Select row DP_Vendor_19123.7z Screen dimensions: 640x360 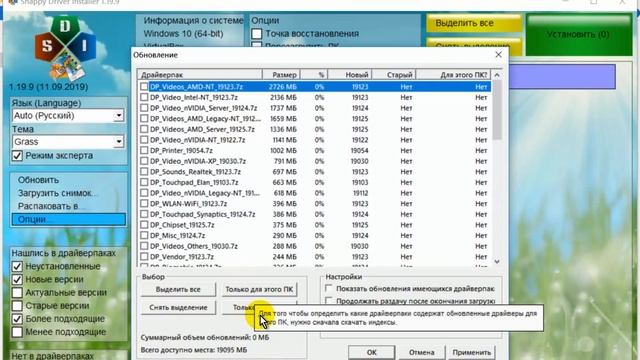(314, 256)
